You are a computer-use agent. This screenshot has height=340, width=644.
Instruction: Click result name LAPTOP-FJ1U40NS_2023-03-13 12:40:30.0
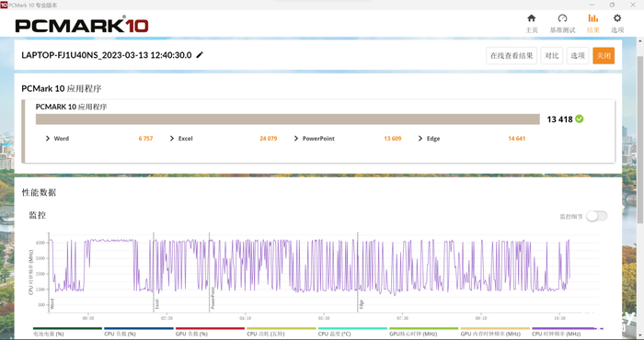click(x=107, y=55)
